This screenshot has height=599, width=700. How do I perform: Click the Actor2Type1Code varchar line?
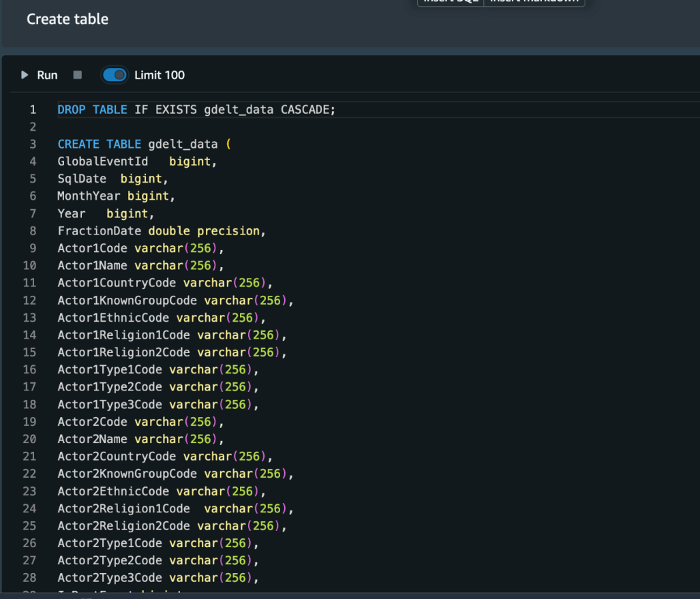(158, 543)
